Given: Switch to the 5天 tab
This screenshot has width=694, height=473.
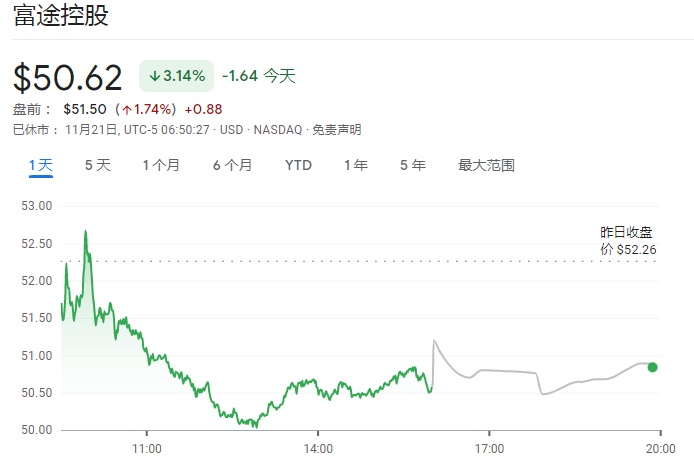Looking at the screenshot, I should click(97, 165).
